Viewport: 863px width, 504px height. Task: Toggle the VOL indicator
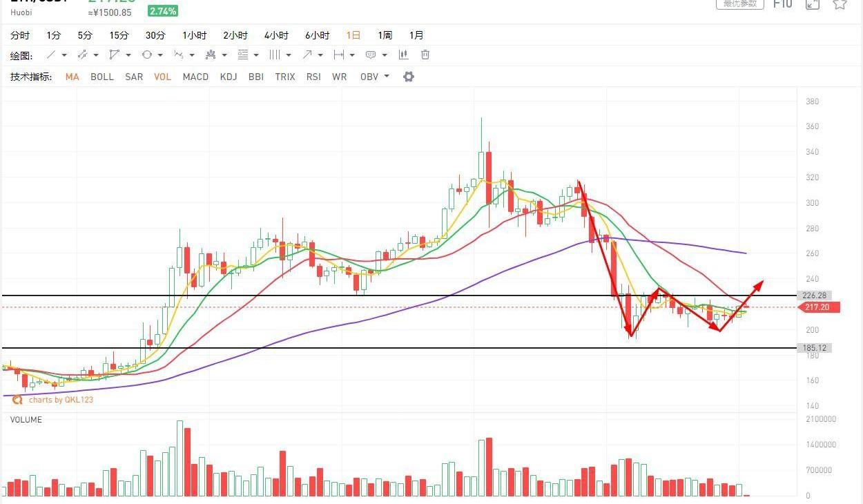pyautogui.click(x=162, y=77)
